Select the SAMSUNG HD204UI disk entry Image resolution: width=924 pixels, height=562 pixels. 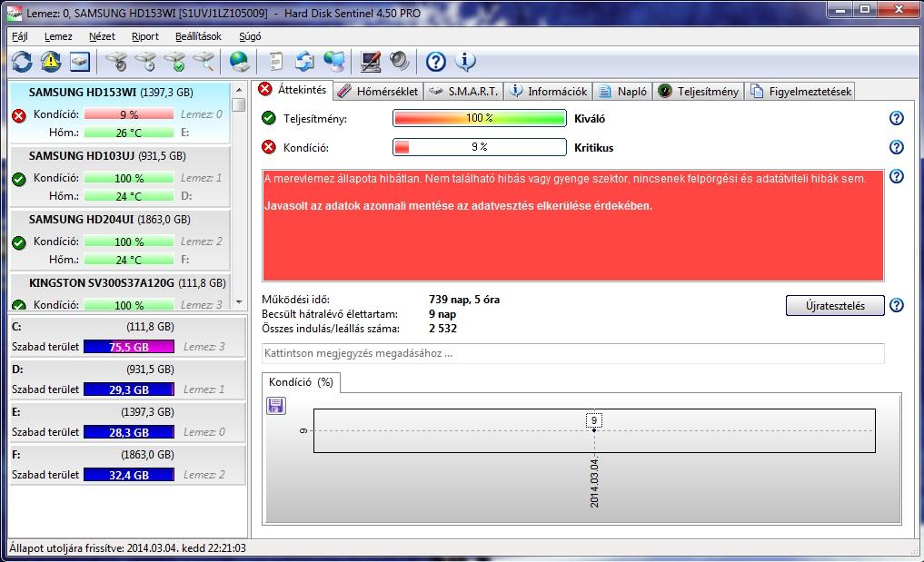tap(120, 241)
